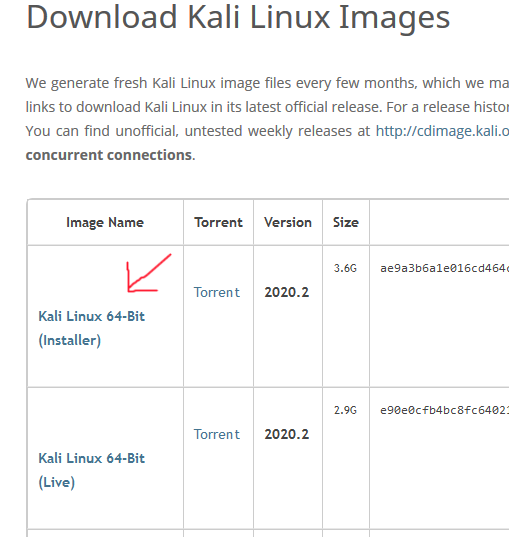Click the Version column header

coord(288,222)
